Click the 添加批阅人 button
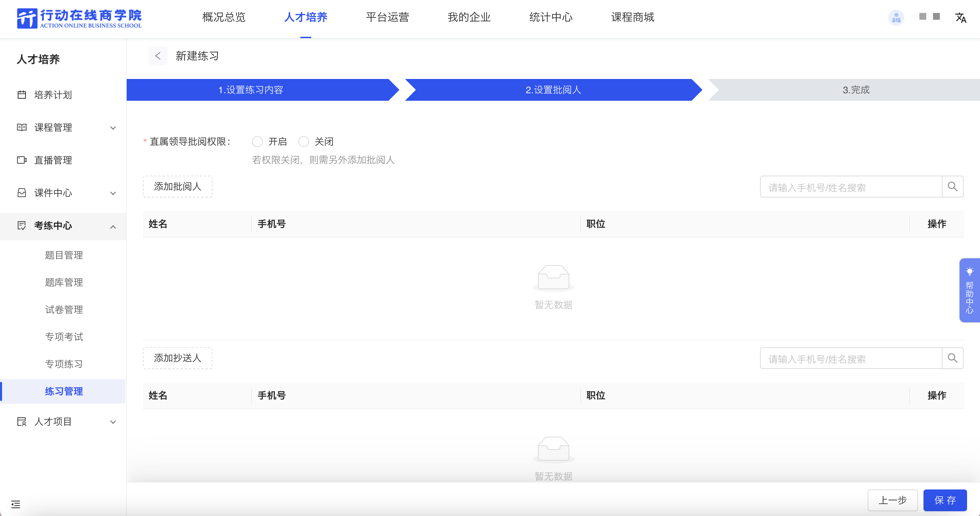This screenshot has width=980, height=516. pos(178,186)
